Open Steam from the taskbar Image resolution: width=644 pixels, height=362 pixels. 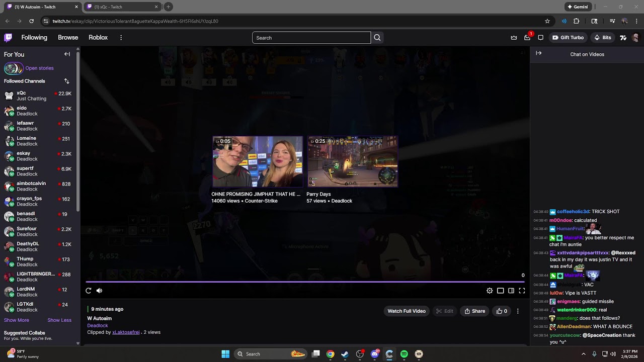(x=345, y=354)
